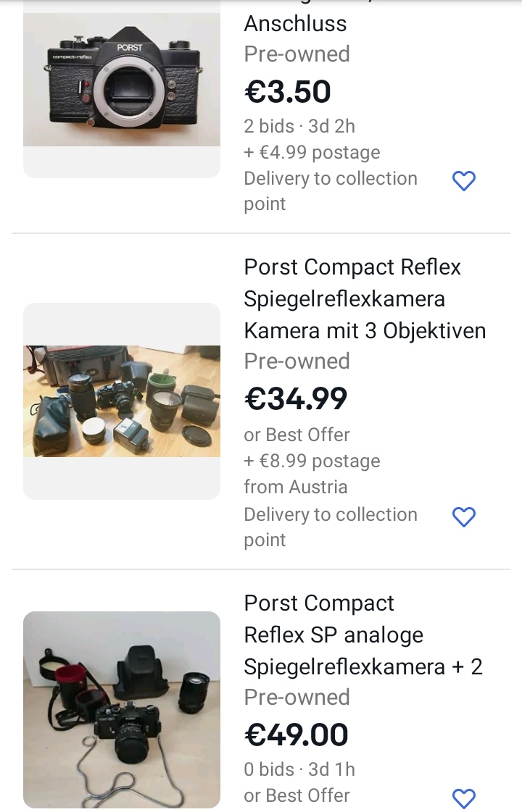Tap the '+ €4.99 postage' text
The height and width of the screenshot is (812, 522).
[x=312, y=152]
